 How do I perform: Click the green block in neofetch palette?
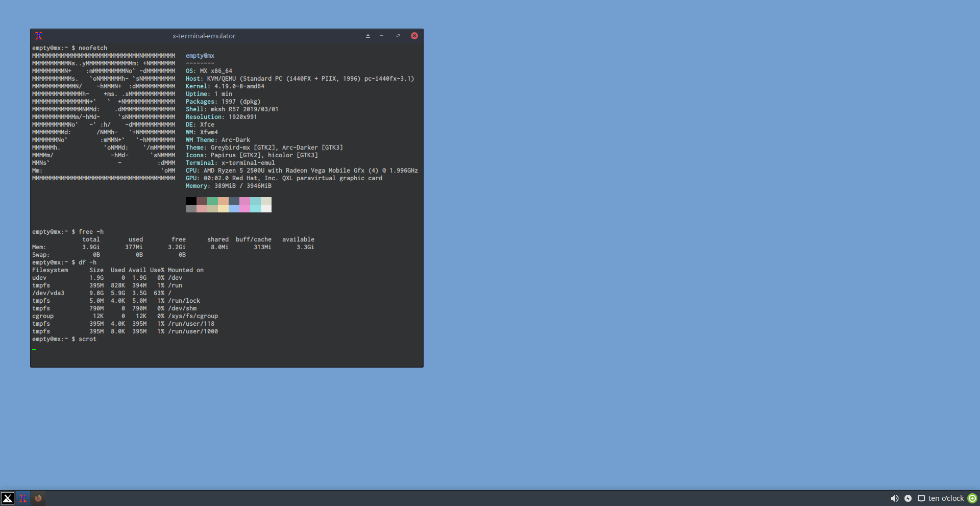click(212, 201)
